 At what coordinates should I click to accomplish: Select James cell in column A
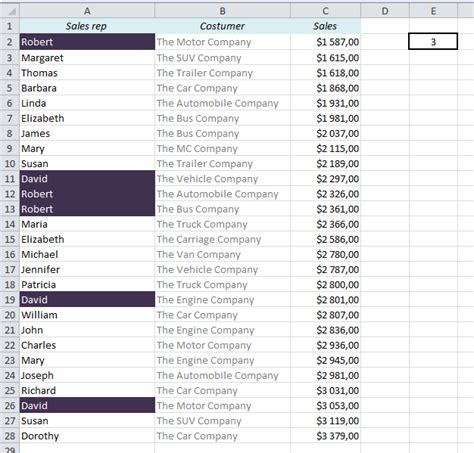[x=87, y=133]
